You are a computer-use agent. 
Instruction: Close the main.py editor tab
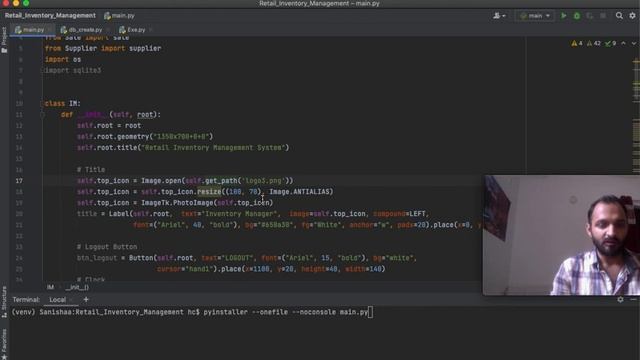[49, 30]
